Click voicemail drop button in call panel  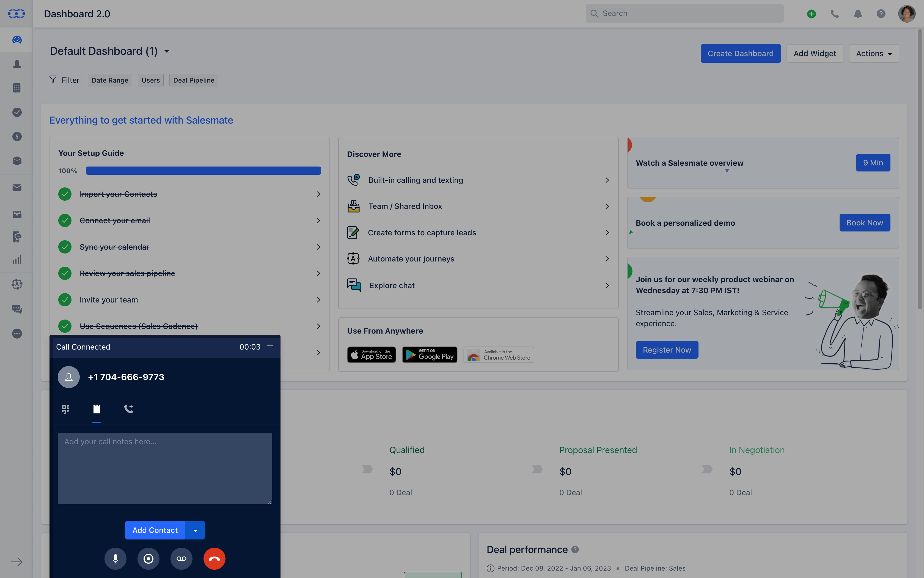coord(182,559)
